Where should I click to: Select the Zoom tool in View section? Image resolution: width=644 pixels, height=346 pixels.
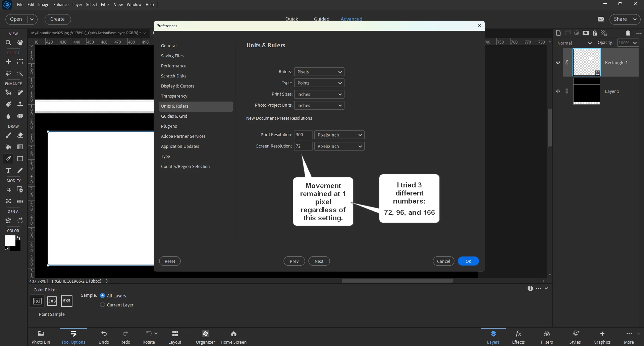8,43
